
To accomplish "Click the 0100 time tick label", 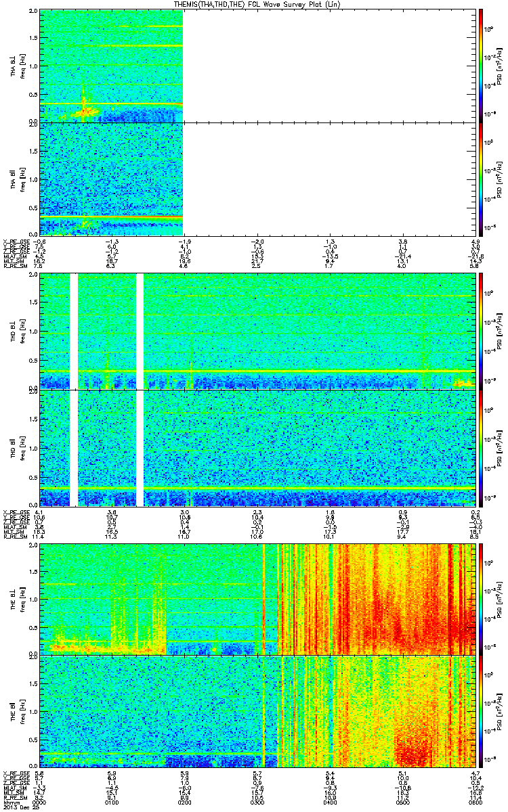I will click(x=112, y=802).
